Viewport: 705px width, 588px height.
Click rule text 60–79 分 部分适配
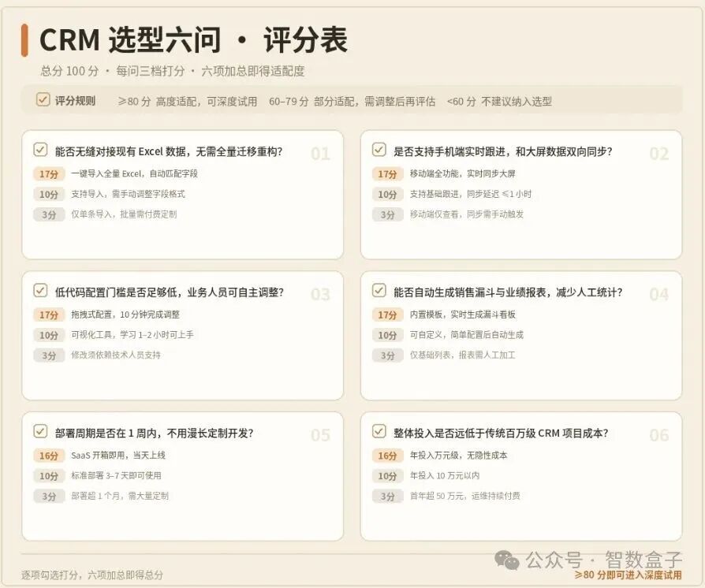[x=352, y=101]
